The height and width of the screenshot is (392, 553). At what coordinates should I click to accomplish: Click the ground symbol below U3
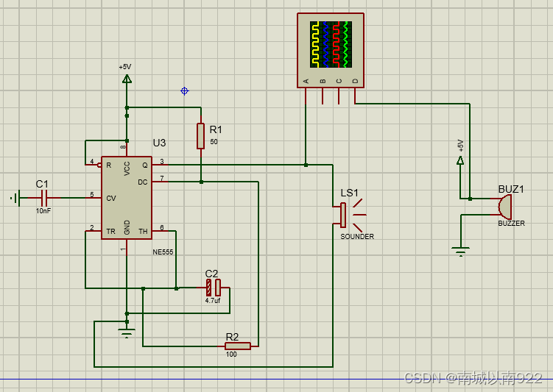point(127,333)
